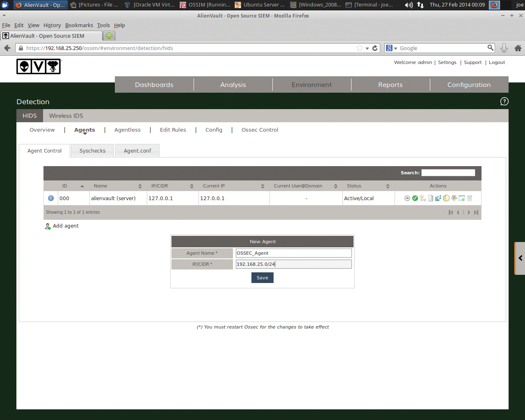Open the volume control in system tray
The width and height of the screenshot is (525, 420).
click(x=409, y=5)
